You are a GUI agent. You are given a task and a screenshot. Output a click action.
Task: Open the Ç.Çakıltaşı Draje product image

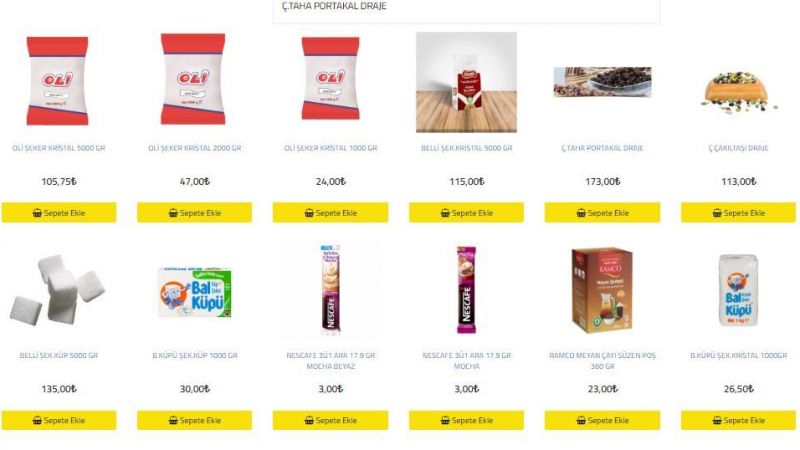coord(738,92)
